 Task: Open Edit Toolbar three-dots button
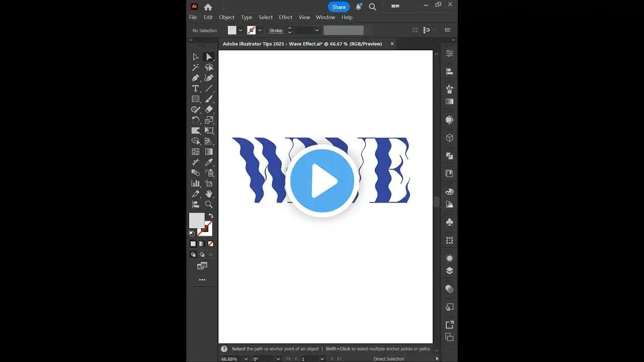point(202,280)
